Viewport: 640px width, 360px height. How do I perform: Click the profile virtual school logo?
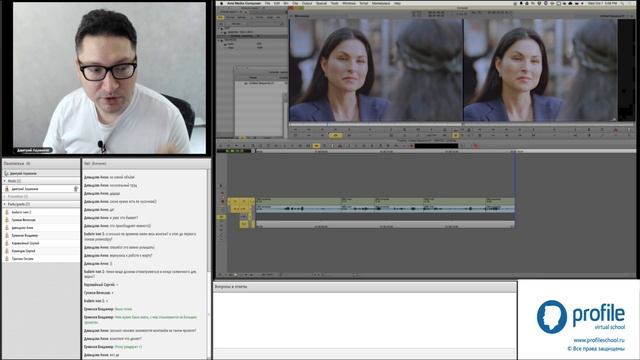tap(580, 316)
